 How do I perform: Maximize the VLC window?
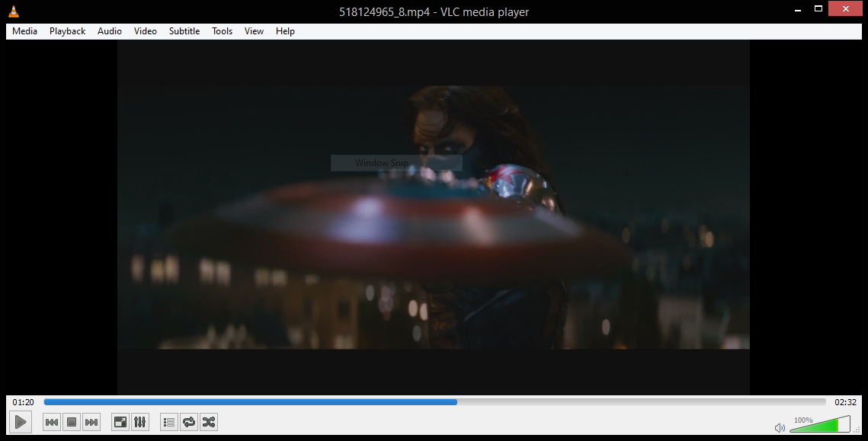818,9
